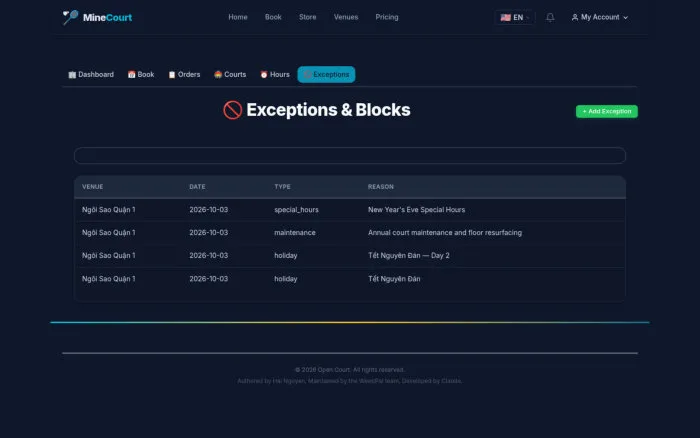Click the red prohibited icon beside heading
Image resolution: width=700 pixels, height=438 pixels.
point(233,110)
